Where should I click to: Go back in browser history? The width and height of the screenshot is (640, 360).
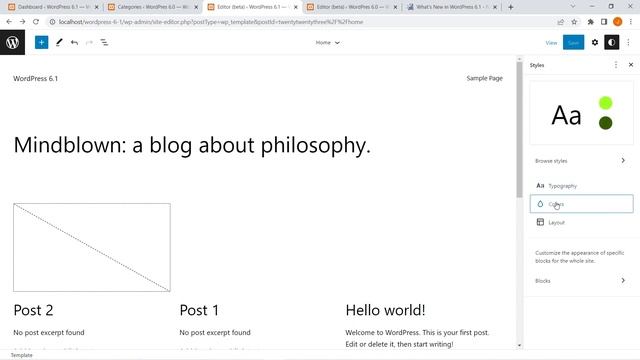pos(9,22)
